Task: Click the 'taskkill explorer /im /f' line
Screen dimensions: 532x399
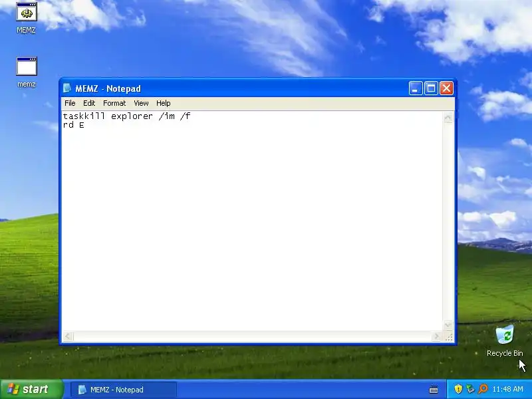Action: 127,116
